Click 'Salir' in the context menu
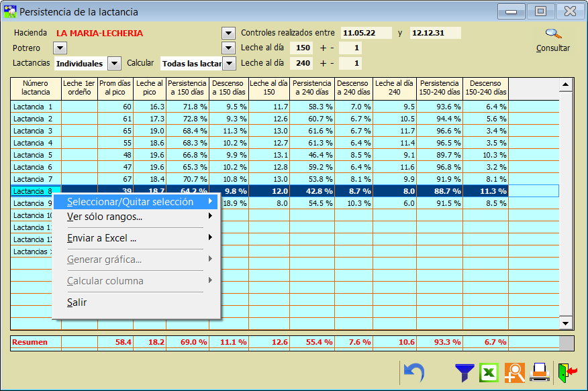Screen dimensions: 588x391 [x=77, y=302]
